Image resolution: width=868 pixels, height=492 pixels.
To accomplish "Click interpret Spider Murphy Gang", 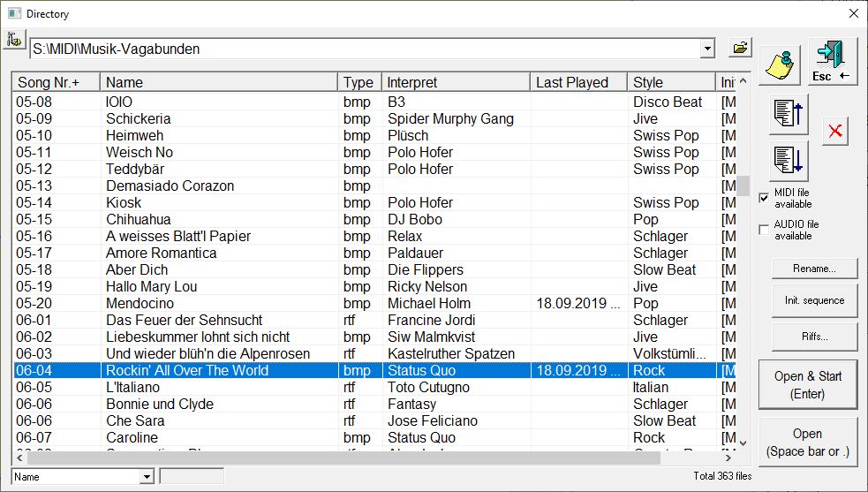I will click(x=450, y=118).
